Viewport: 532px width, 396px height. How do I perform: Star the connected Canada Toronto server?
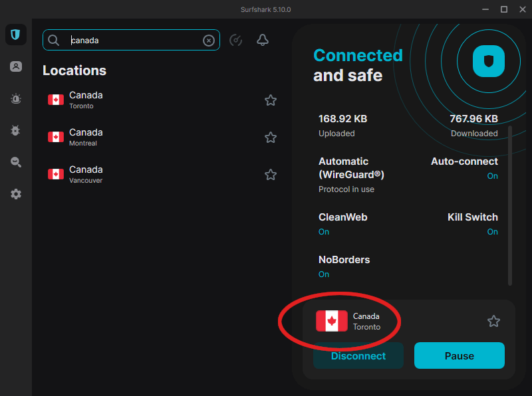[x=493, y=321]
